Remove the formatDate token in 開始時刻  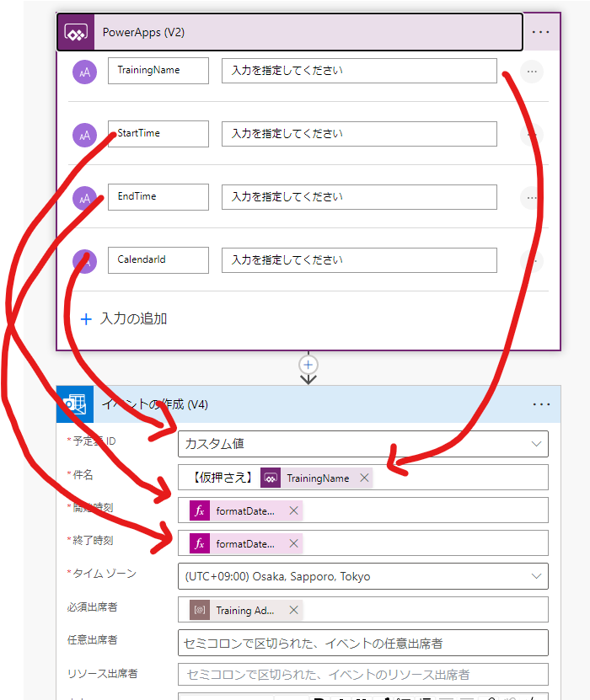pyautogui.click(x=293, y=510)
